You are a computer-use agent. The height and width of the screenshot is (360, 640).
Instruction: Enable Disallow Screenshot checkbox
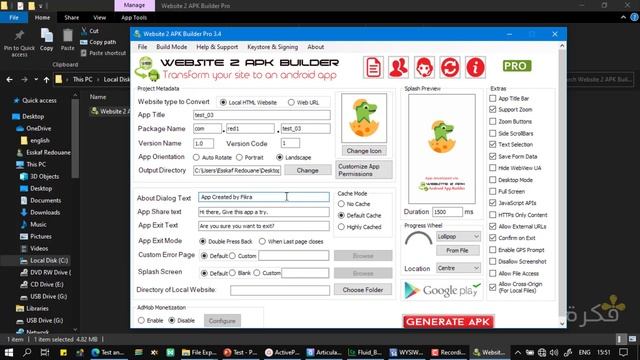(493, 261)
